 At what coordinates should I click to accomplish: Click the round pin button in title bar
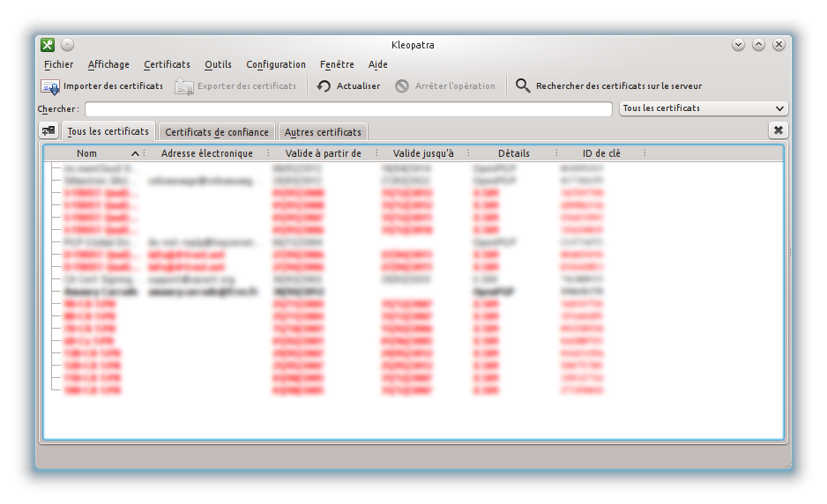pyautogui.click(x=67, y=45)
